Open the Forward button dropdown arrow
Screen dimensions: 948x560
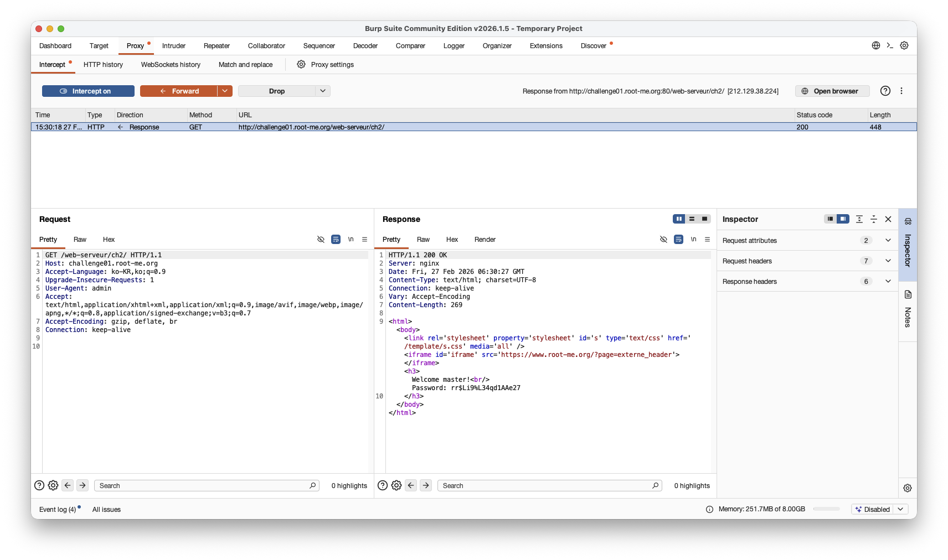click(225, 91)
